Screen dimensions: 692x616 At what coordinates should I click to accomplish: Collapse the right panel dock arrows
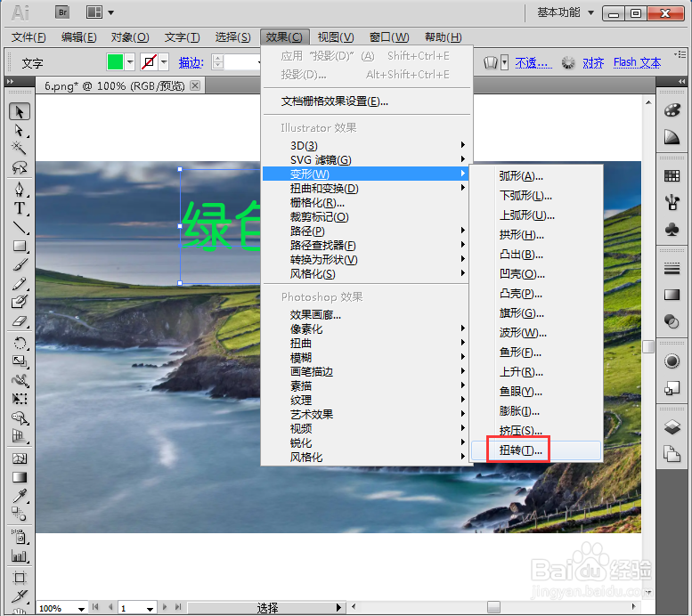pyautogui.click(x=681, y=82)
